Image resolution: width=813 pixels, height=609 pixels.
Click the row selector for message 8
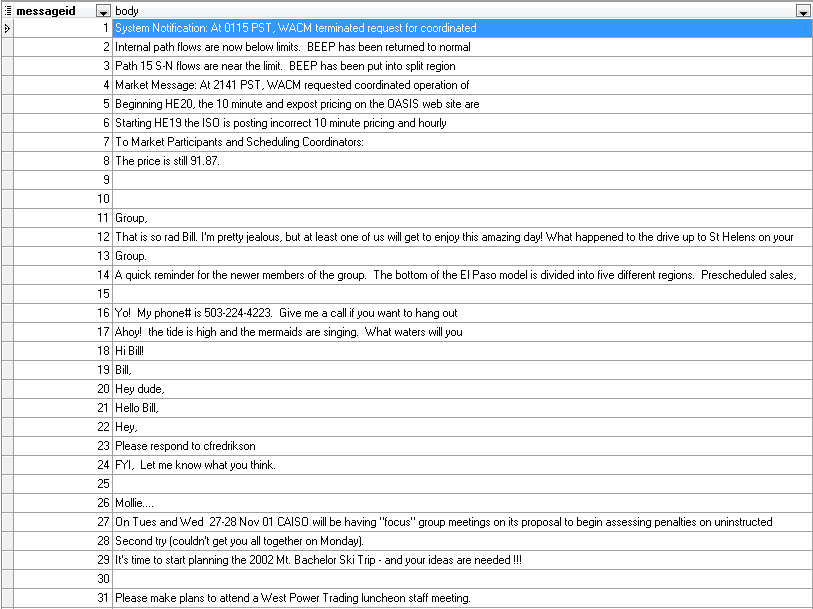[x=8, y=161]
